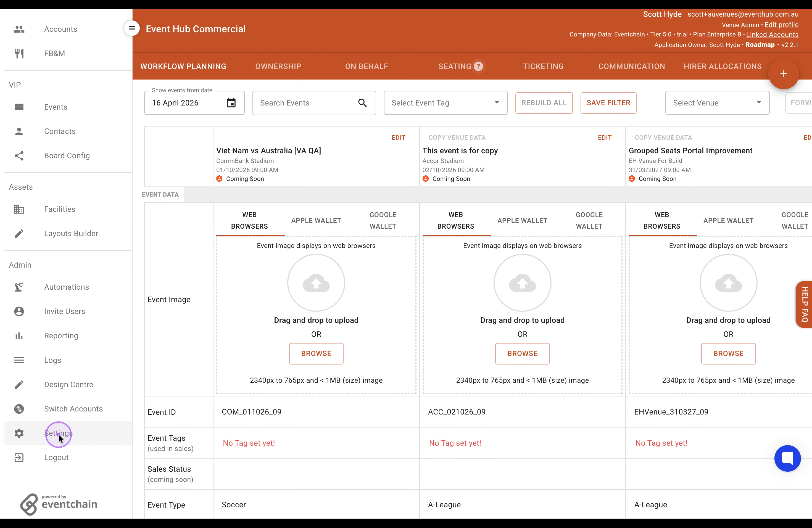Click the Logs lines icon
This screenshot has height=528, width=812.
point(19,360)
